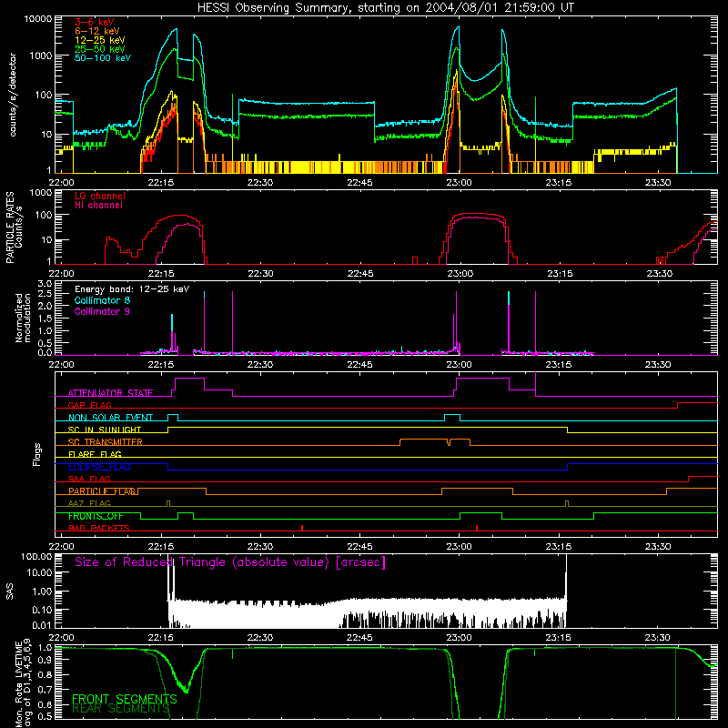This screenshot has height=728, width=728.
Task: Click the SAS axis label
Action: [x=9, y=591]
